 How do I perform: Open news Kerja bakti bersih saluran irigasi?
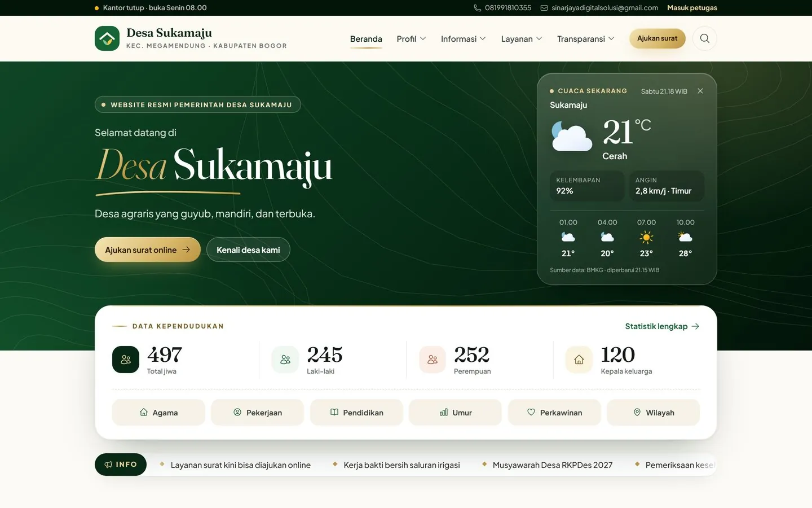[x=401, y=465]
